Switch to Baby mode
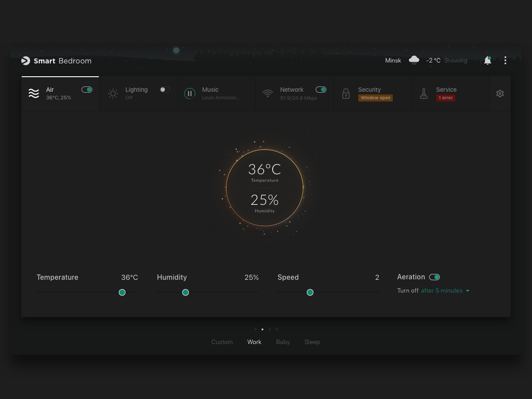Image resolution: width=532 pixels, height=399 pixels. (283, 342)
